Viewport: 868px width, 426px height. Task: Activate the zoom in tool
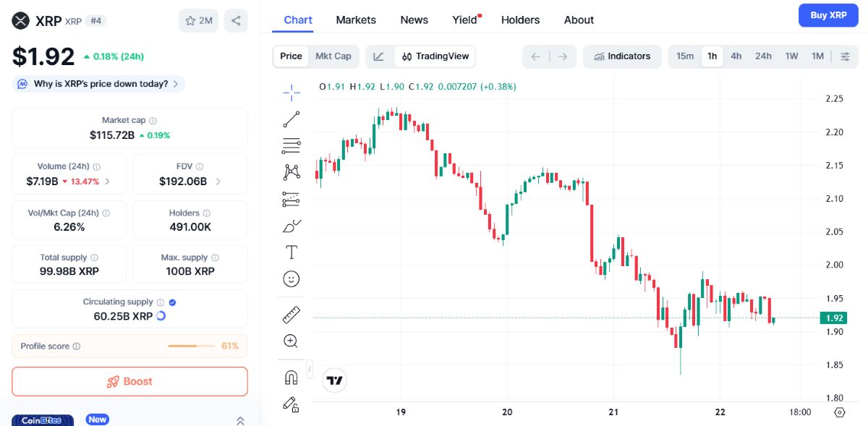292,341
